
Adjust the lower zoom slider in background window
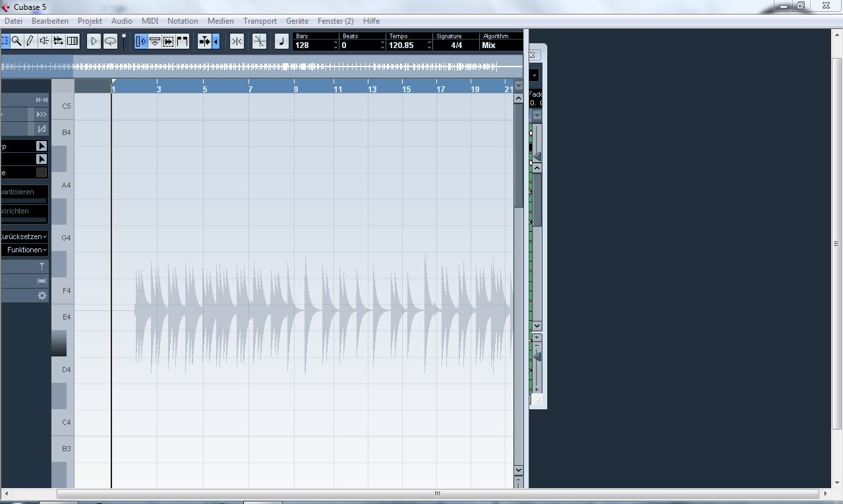[x=537, y=356]
